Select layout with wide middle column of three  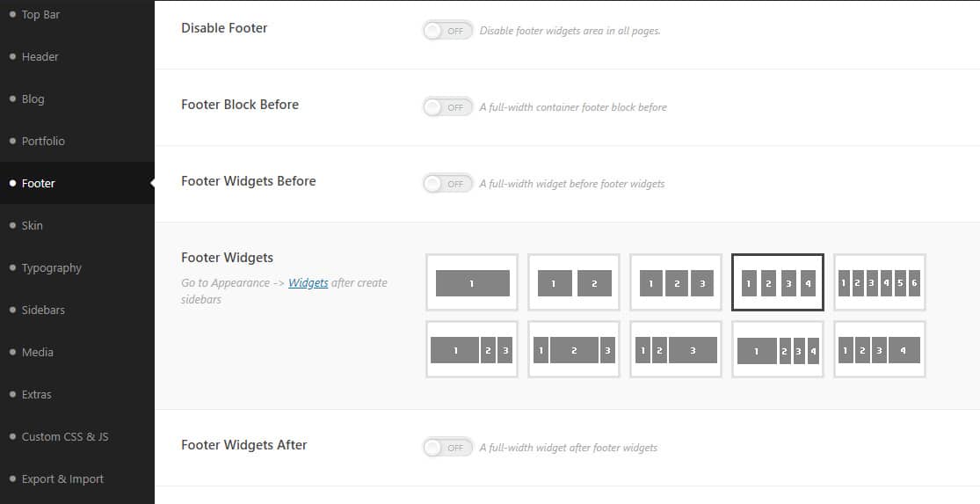click(574, 349)
